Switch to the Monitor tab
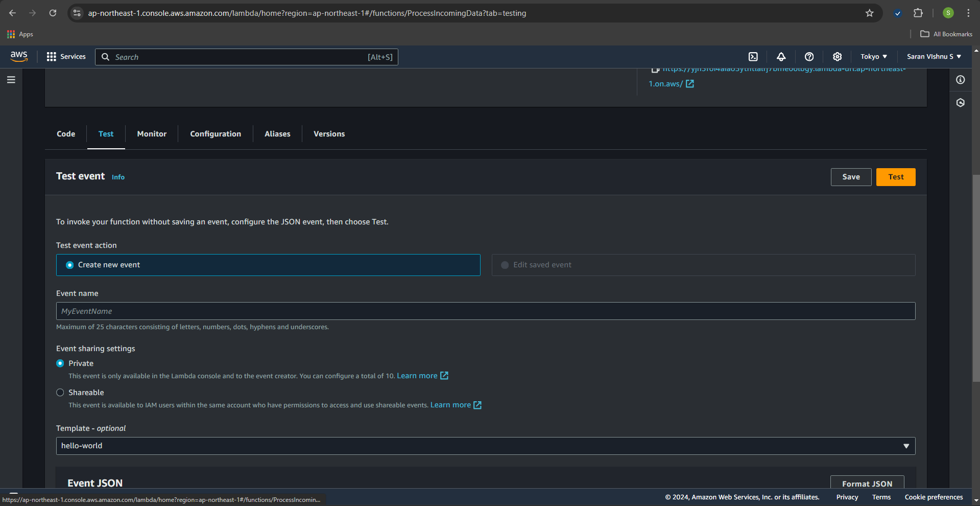 152,134
